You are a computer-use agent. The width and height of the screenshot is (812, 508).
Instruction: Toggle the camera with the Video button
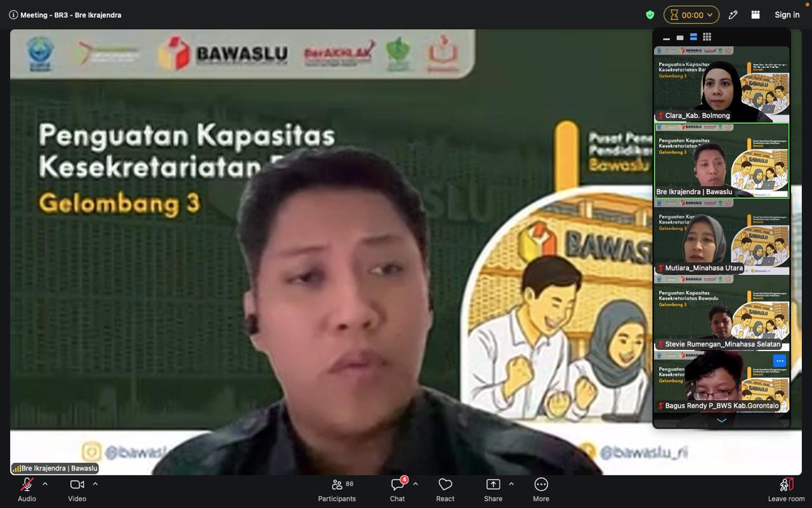77,489
